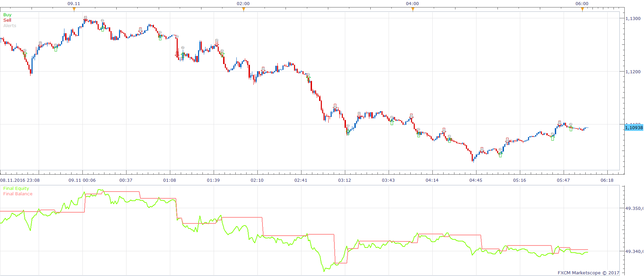This screenshot has width=644, height=276.
Task: Click the Final Balance legend label
Action: [x=18, y=194]
